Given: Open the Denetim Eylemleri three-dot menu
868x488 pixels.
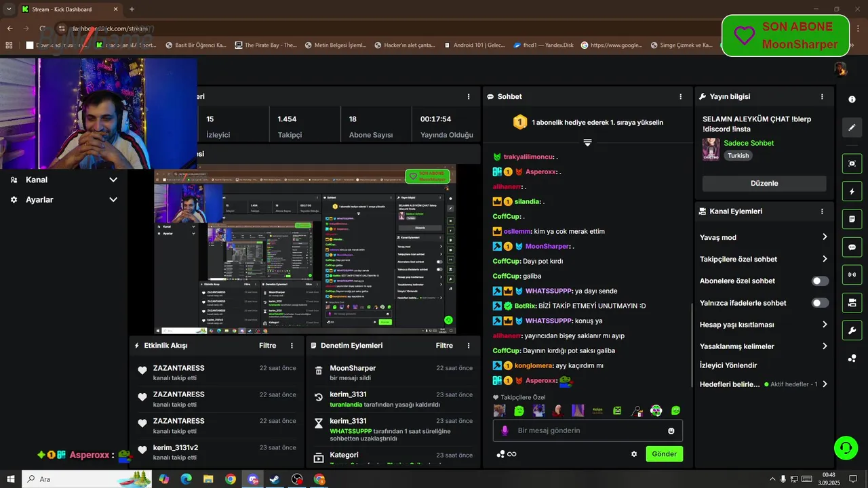Looking at the screenshot, I should (469, 346).
